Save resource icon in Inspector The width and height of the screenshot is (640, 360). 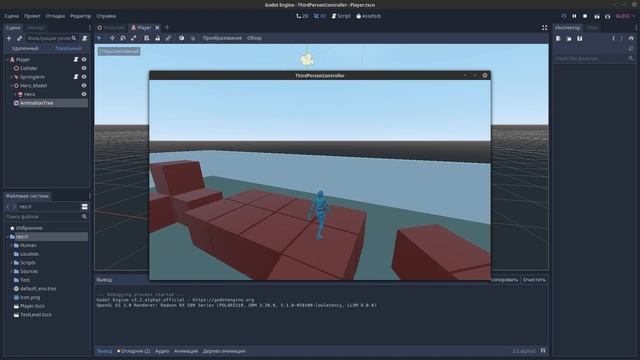pyautogui.click(x=580, y=38)
